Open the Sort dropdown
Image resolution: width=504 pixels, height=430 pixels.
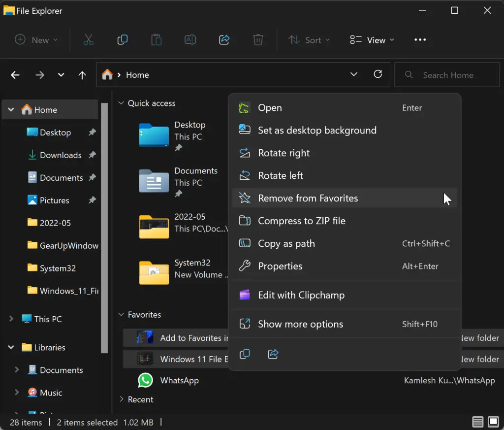309,40
